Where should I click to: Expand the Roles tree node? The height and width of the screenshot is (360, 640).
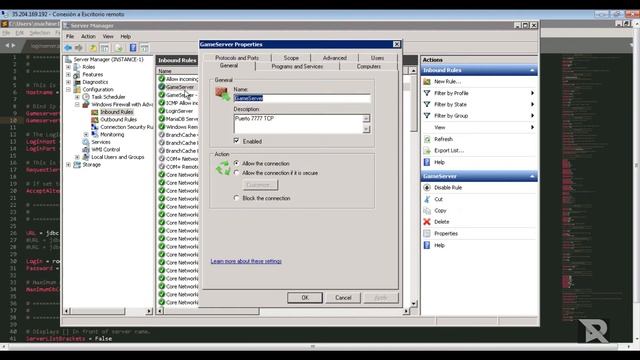pos(68,67)
